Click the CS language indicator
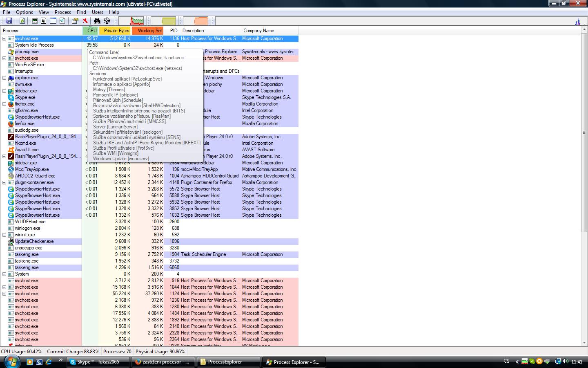 pos(506,361)
